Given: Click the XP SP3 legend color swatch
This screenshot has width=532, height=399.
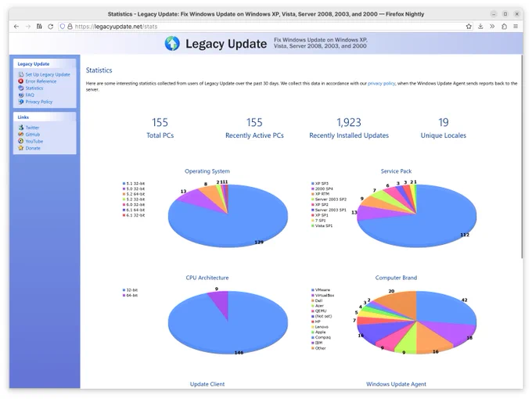Looking at the screenshot, I should point(312,184).
